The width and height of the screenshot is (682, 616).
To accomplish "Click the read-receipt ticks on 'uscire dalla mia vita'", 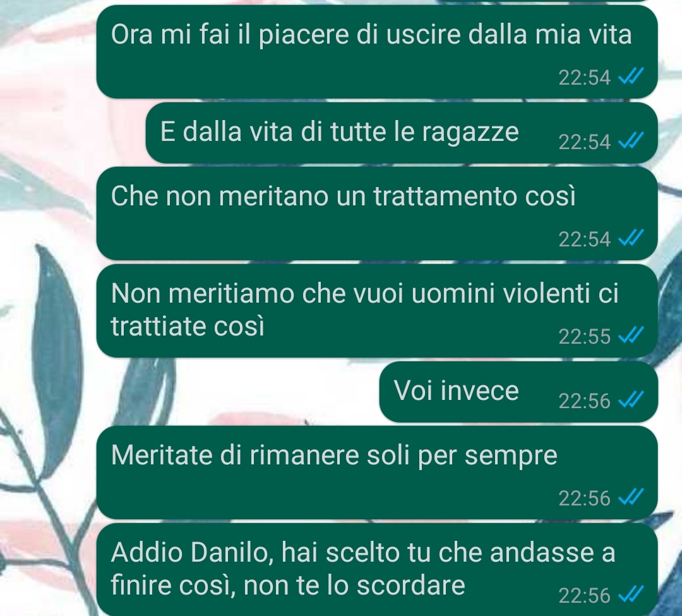I will coord(631,76).
